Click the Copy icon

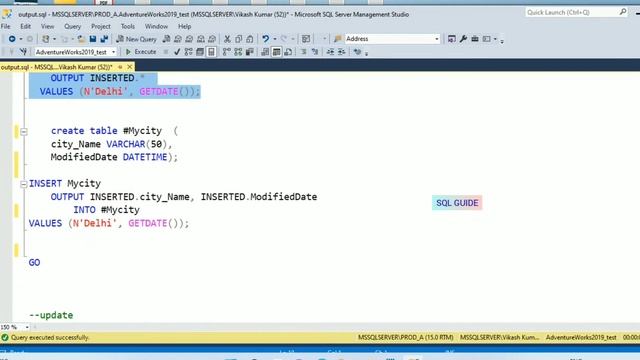[x=238, y=39]
